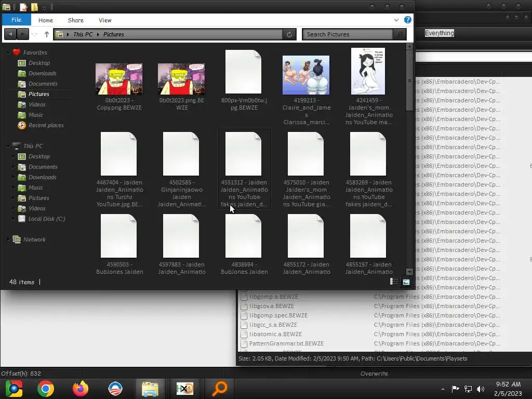Switch to the Home ribbon tab
This screenshot has height=399, width=532.
pos(46,20)
